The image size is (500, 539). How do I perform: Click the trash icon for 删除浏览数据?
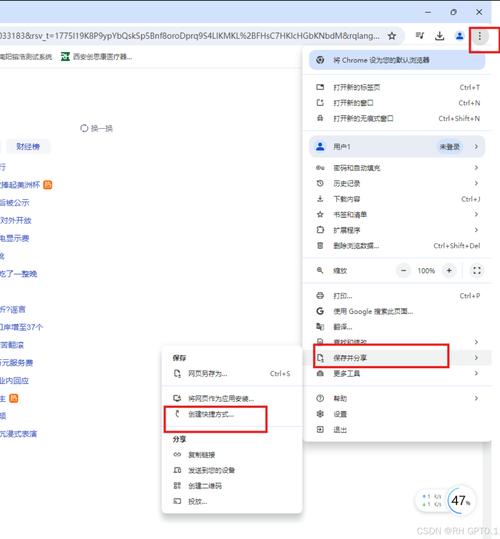pos(320,245)
